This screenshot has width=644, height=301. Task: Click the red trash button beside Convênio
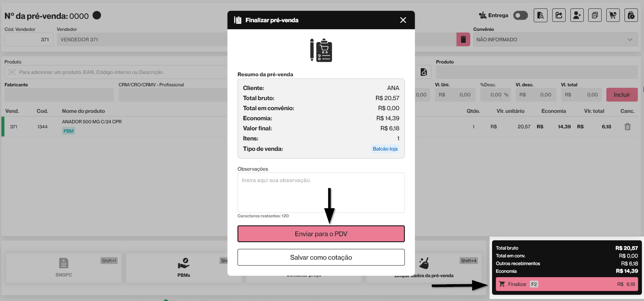(x=463, y=40)
